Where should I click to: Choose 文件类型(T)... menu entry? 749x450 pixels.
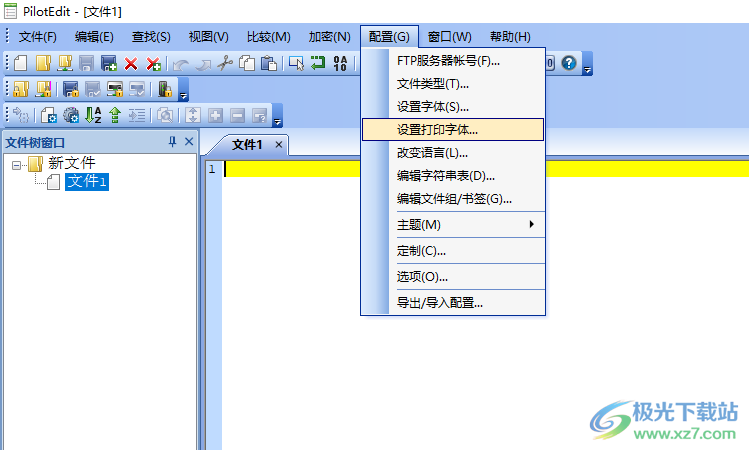coord(453,84)
